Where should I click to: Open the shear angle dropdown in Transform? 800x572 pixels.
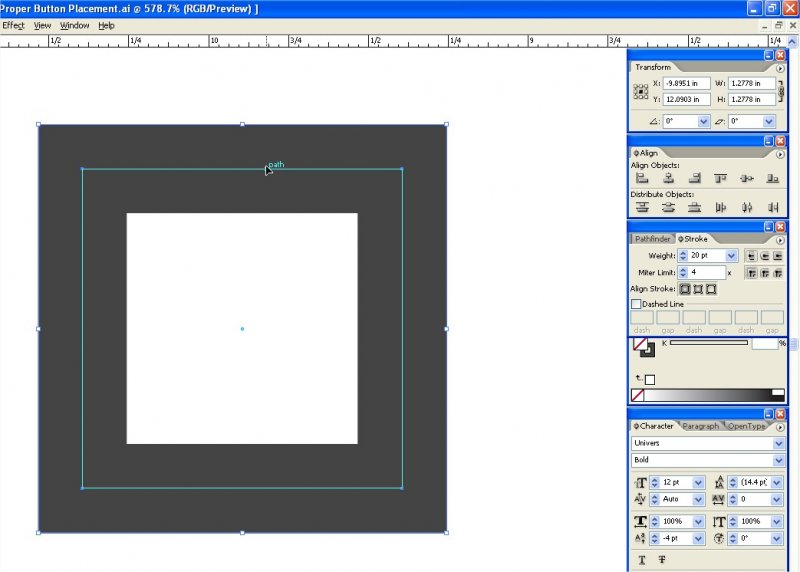(x=769, y=121)
